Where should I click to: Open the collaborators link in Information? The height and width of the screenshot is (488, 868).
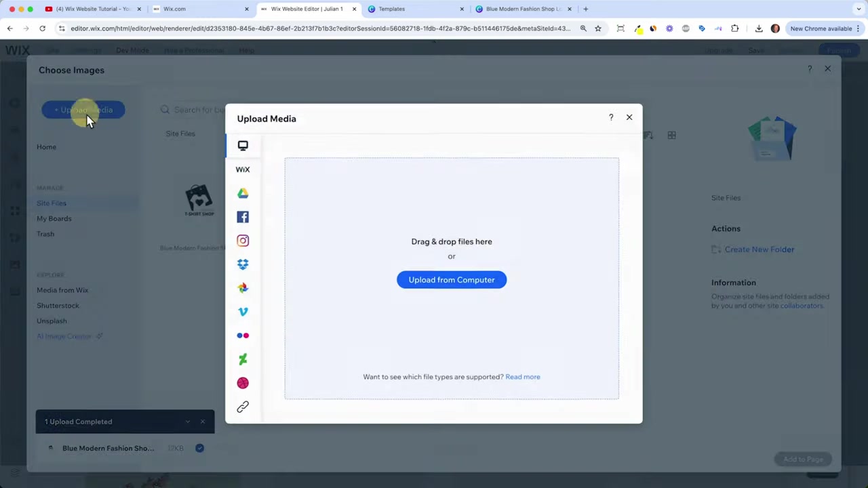tap(802, 306)
